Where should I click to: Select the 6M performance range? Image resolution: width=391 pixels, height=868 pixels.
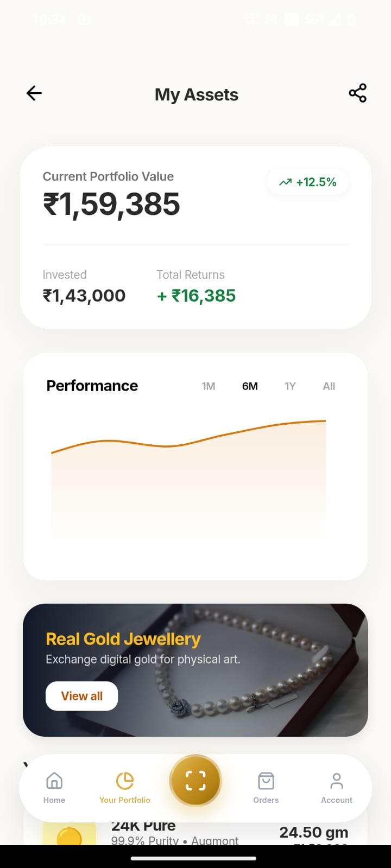[250, 386]
